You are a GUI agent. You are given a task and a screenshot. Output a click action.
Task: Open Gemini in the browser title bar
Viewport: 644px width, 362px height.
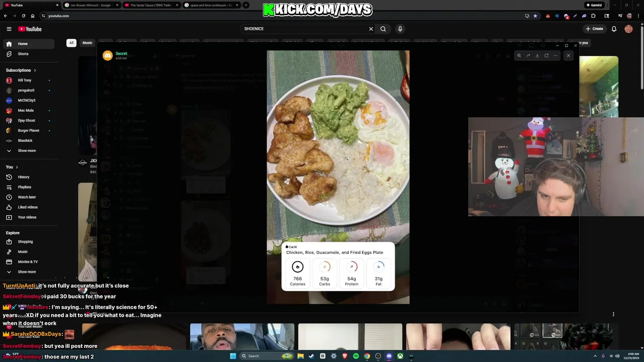click(594, 5)
